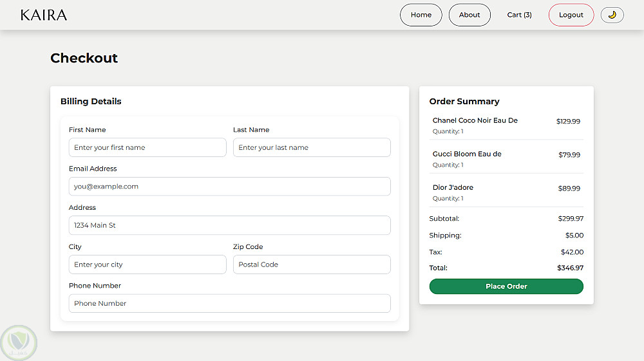Open the About page
Screen dimensions: 644x361
[x=469, y=15]
